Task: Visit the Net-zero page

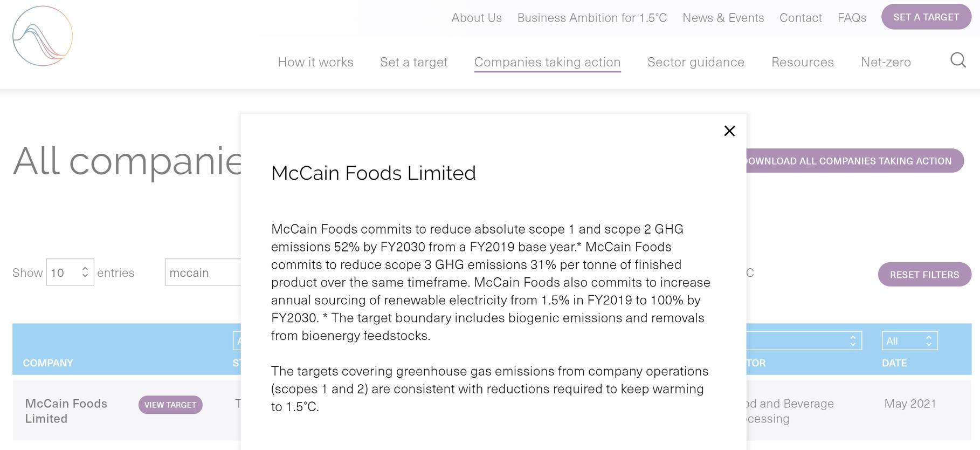Action: point(886,62)
